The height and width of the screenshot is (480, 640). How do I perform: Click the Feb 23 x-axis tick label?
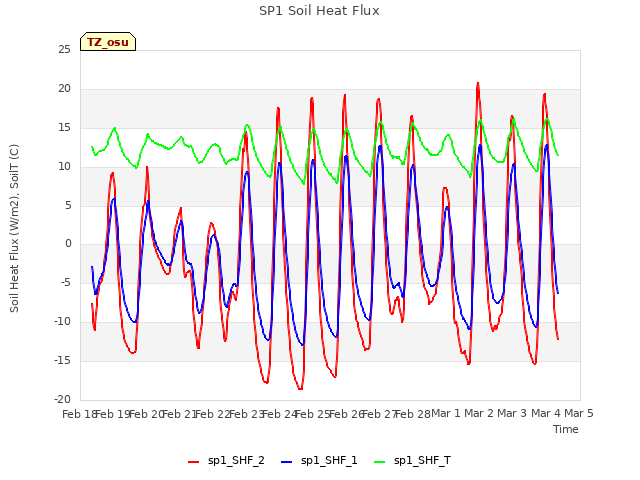point(246,414)
